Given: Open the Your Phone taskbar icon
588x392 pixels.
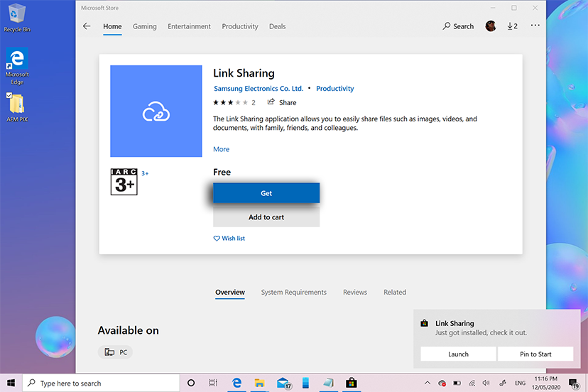Looking at the screenshot, I should pyautogui.click(x=305, y=383).
